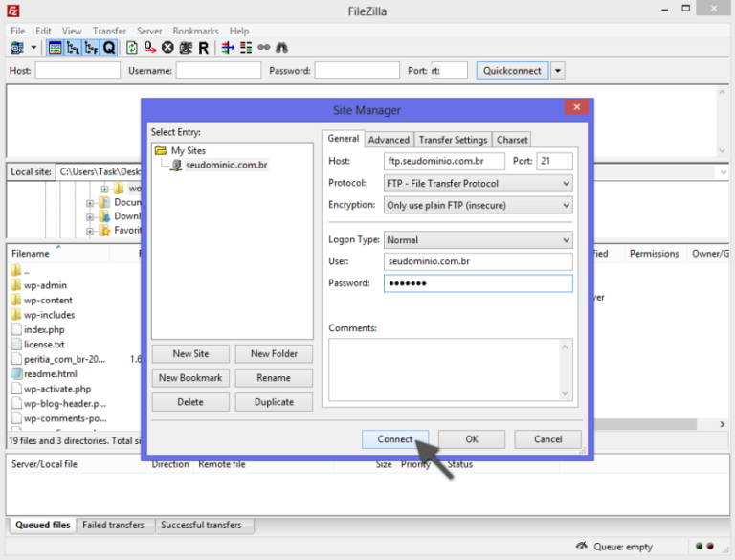
Task: Toggle the transfer queue display icon
Action: click(109, 47)
